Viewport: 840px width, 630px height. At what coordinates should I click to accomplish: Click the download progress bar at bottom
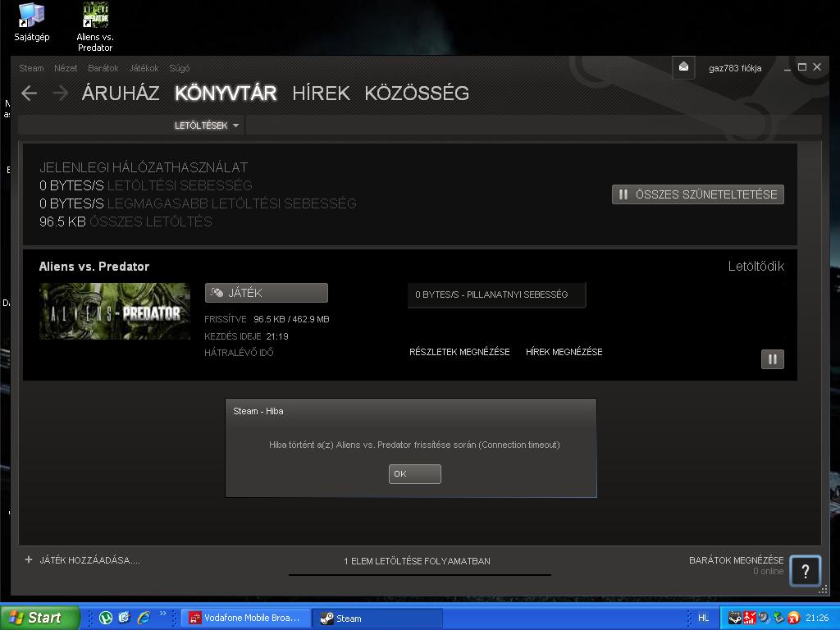click(419, 575)
